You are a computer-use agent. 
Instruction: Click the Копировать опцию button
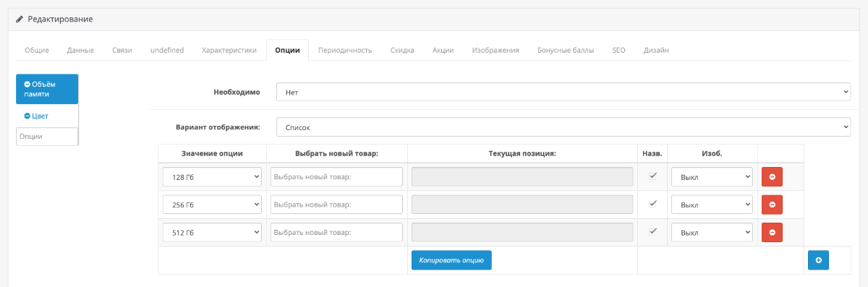(x=451, y=260)
